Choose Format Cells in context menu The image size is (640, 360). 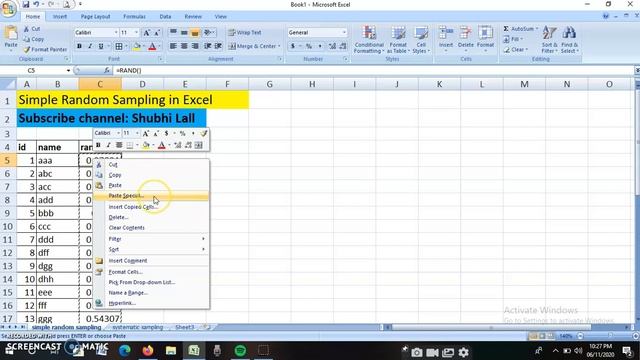coord(151,272)
